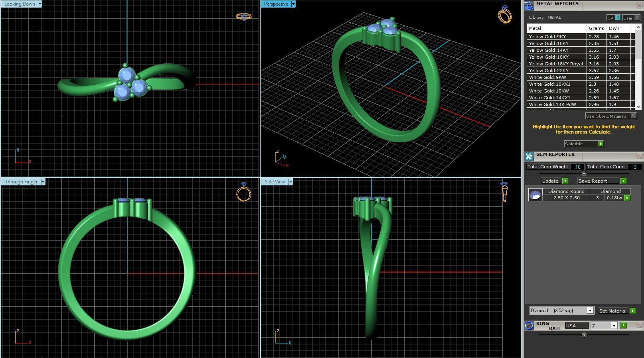Image resolution: width=644 pixels, height=358 pixels.
Task: Click the Grams column header
Action: 596,28
